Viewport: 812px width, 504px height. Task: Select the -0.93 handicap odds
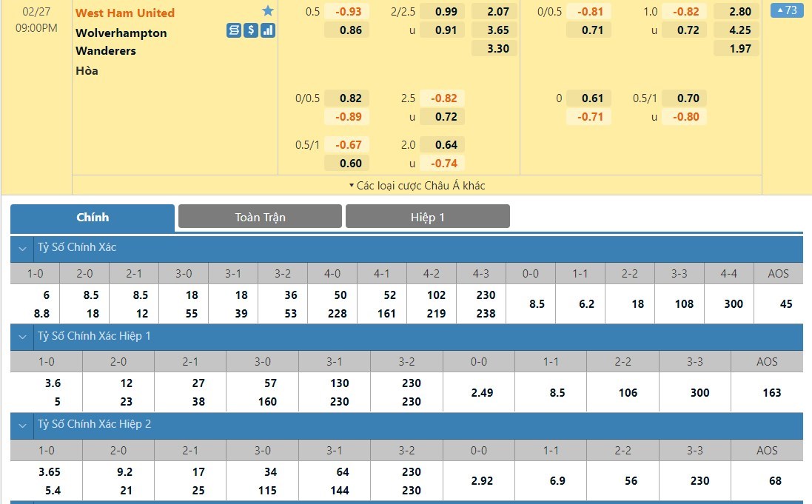click(x=347, y=11)
